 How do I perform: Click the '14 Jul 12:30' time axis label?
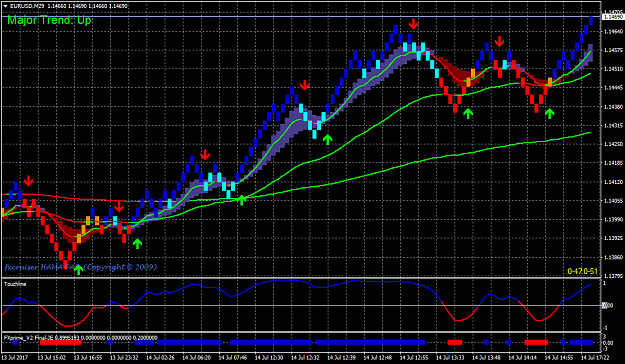pyautogui.click(x=269, y=358)
